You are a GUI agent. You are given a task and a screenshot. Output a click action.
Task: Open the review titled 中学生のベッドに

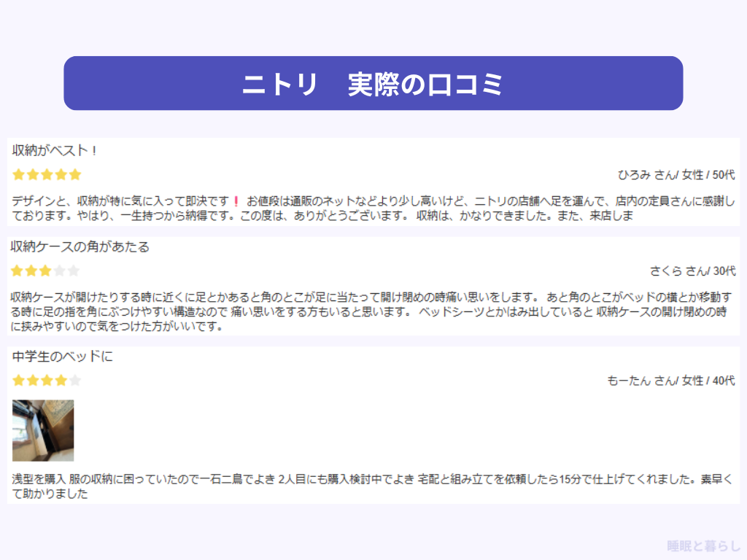click(63, 356)
